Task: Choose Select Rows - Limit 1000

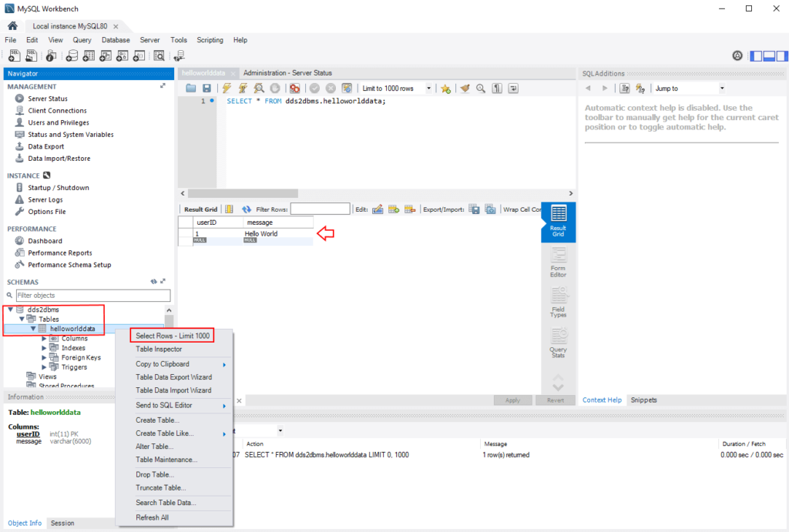Action: tap(173, 336)
